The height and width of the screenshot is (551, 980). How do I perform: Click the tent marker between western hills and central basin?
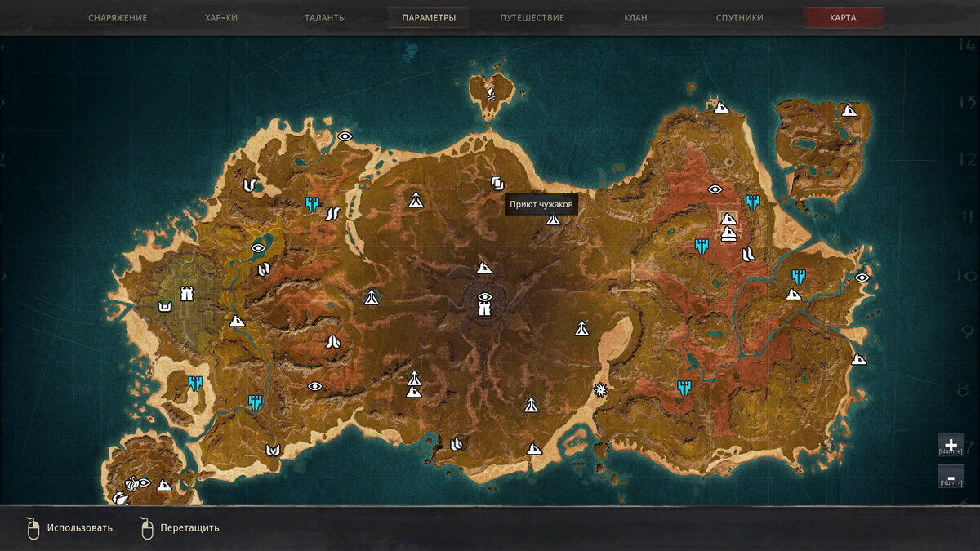(372, 297)
